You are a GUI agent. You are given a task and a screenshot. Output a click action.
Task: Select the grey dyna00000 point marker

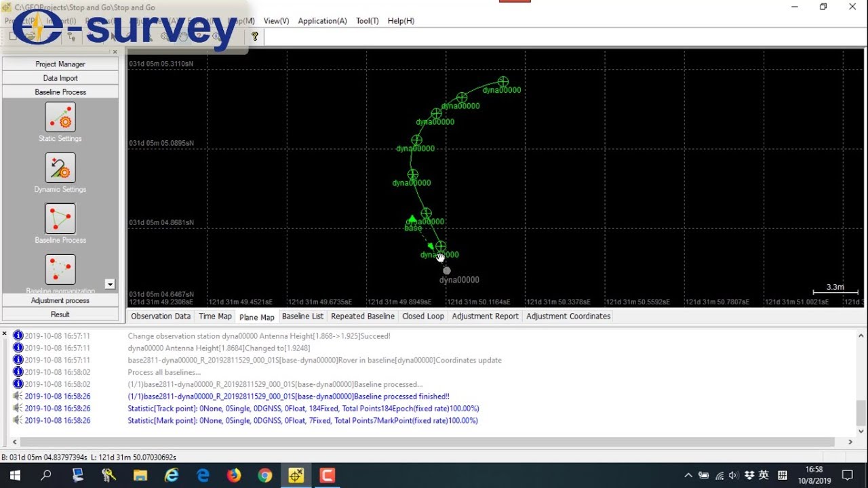point(446,270)
